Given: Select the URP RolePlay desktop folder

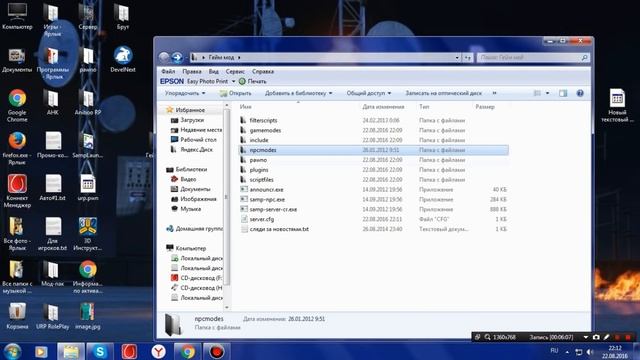Looking at the screenshot, I should point(53,316).
